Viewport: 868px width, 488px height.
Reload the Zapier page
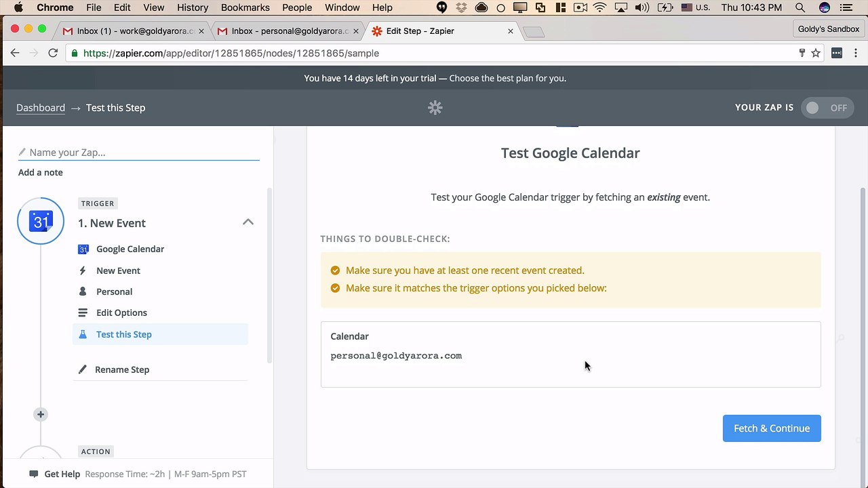53,53
